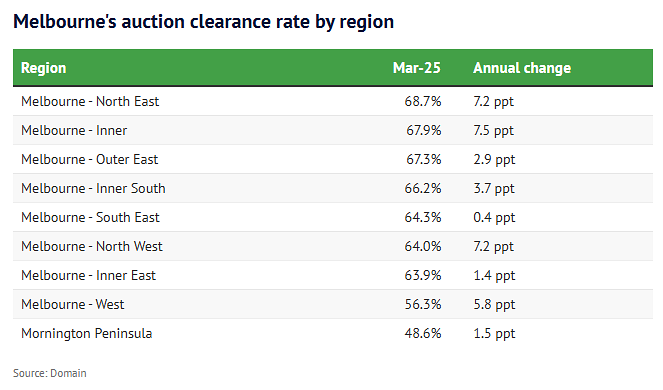Select the Melbourne - West row
Image resolution: width=663 pixels, height=390 pixels.
(333, 304)
